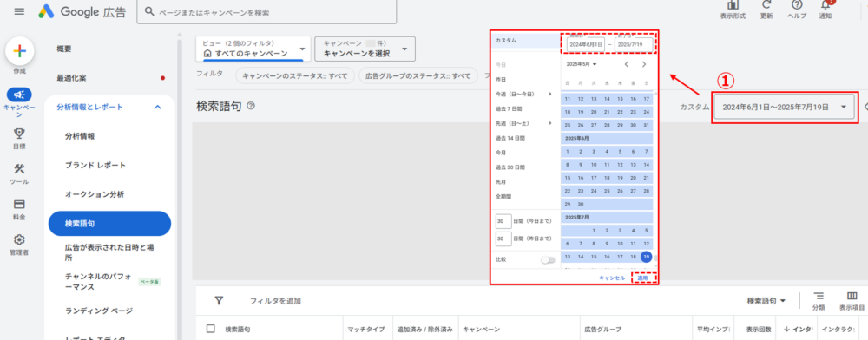Click the plus create button
The image size is (868, 340).
point(19,51)
